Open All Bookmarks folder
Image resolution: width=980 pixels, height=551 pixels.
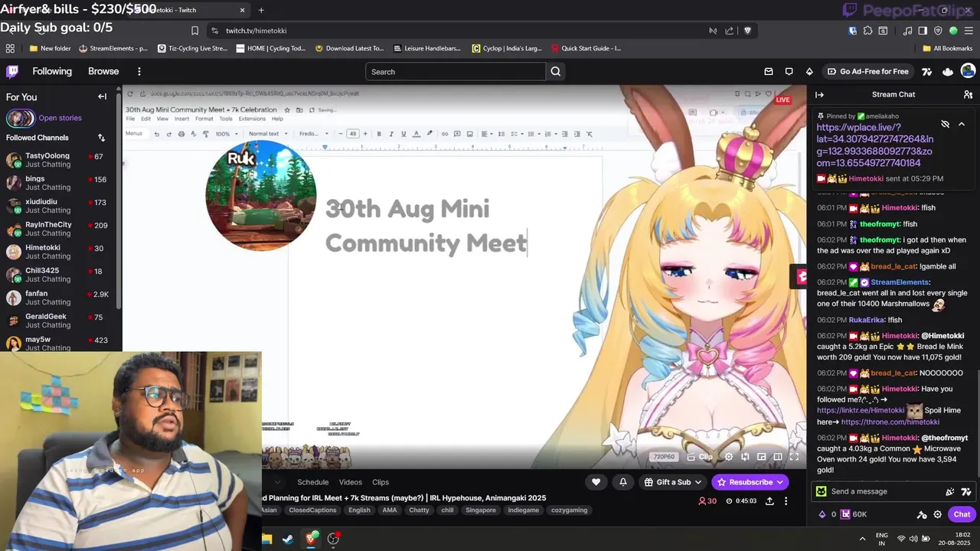pyautogui.click(x=948, y=48)
